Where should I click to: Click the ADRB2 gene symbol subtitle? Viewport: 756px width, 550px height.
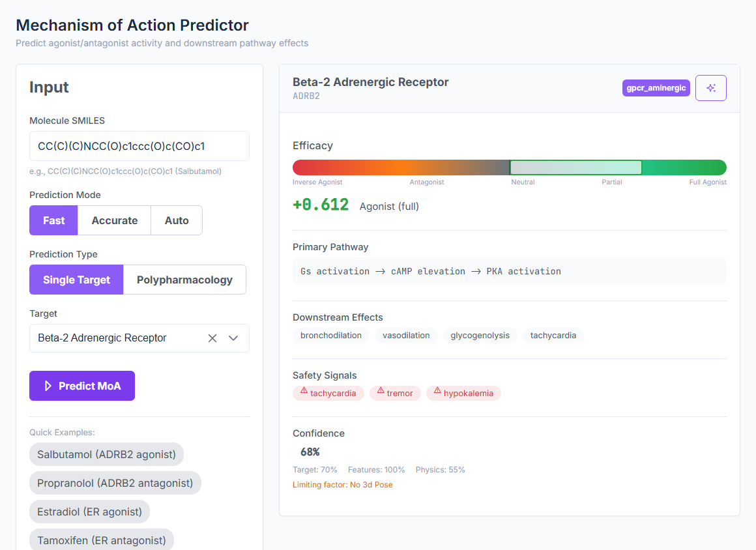tap(306, 96)
